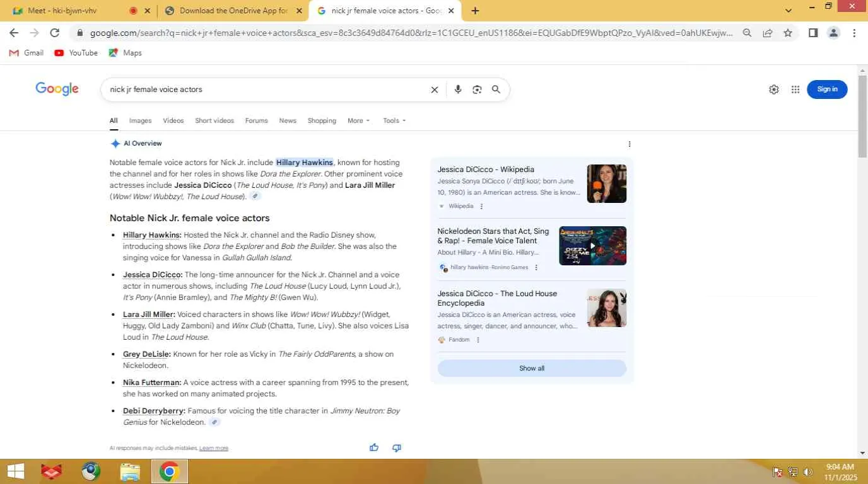Open more options for the Fandom source
The image size is (868, 484).
coord(478,340)
